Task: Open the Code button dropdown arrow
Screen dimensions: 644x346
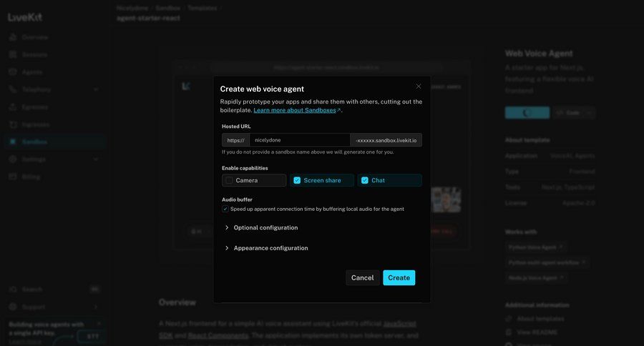Action: point(590,112)
